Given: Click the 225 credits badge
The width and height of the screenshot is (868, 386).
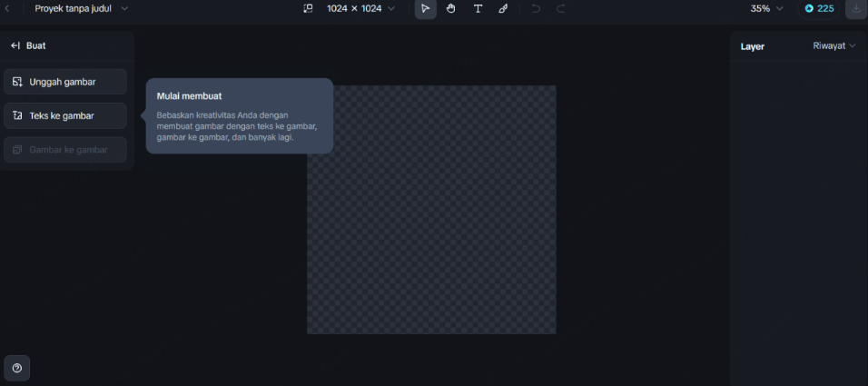Looking at the screenshot, I should [x=819, y=9].
